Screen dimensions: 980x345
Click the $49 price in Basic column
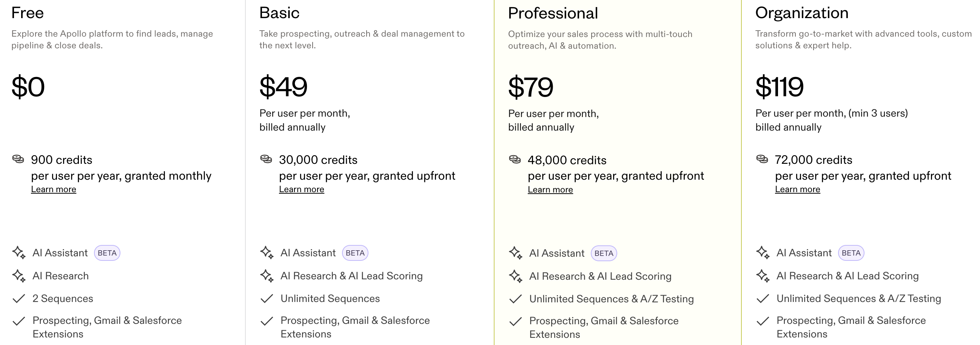[x=283, y=87]
